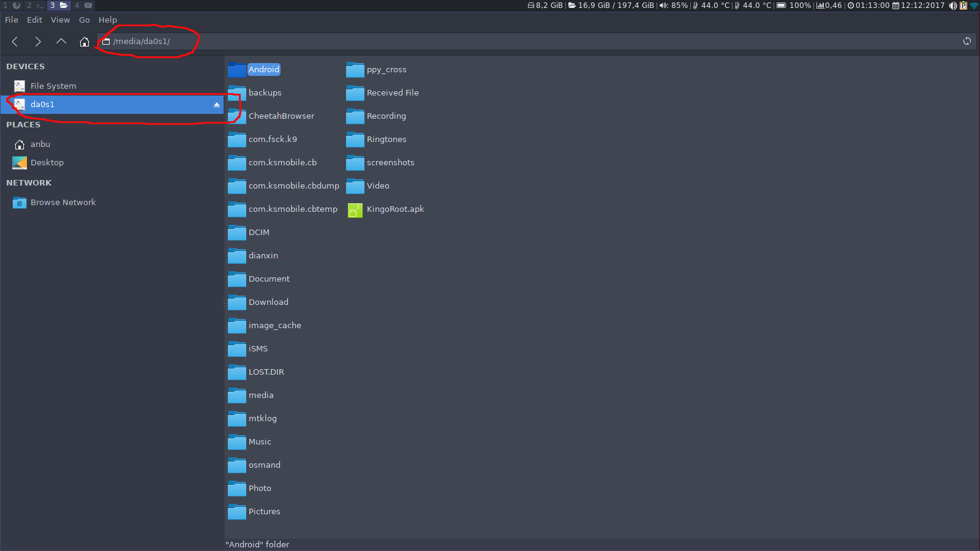This screenshot has width=980, height=551.
Task: Switch to workspace 3 in the top bar
Action: pyautogui.click(x=58, y=6)
